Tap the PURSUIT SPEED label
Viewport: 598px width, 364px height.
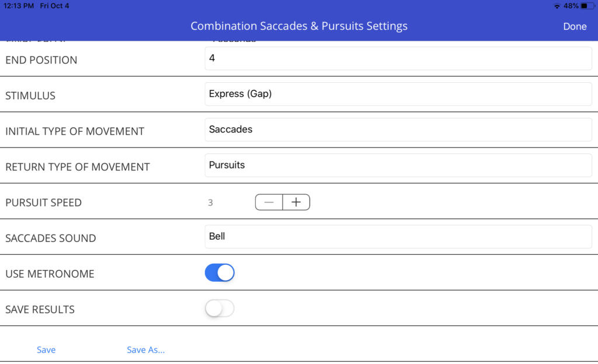(43, 202)
